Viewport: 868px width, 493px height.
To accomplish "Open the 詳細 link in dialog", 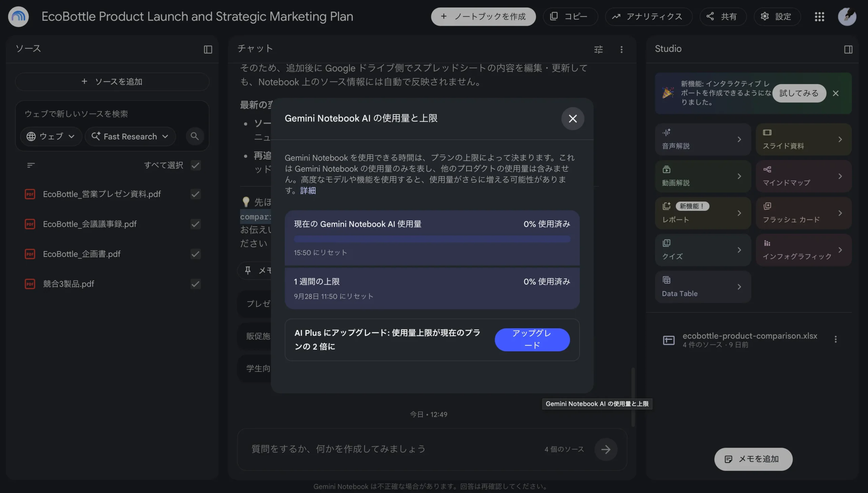I will [308, 190].
